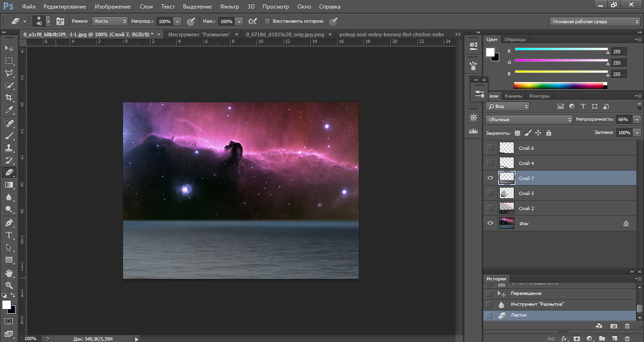
Task: Open layer Непрозрачность 66% dropdown arrow
Action: [x=637, y=120]
